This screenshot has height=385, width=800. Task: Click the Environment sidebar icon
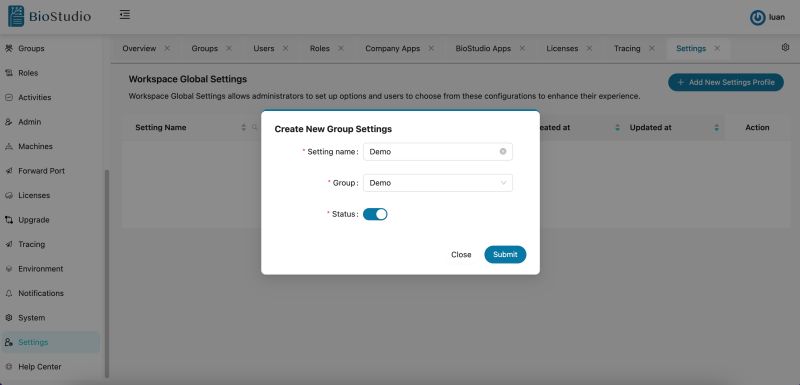(x=9, y=269)
